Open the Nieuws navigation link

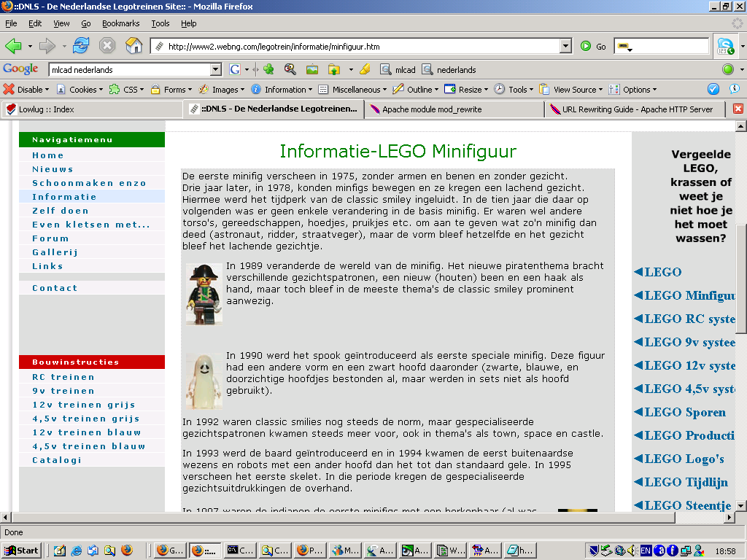click(53, 169)
